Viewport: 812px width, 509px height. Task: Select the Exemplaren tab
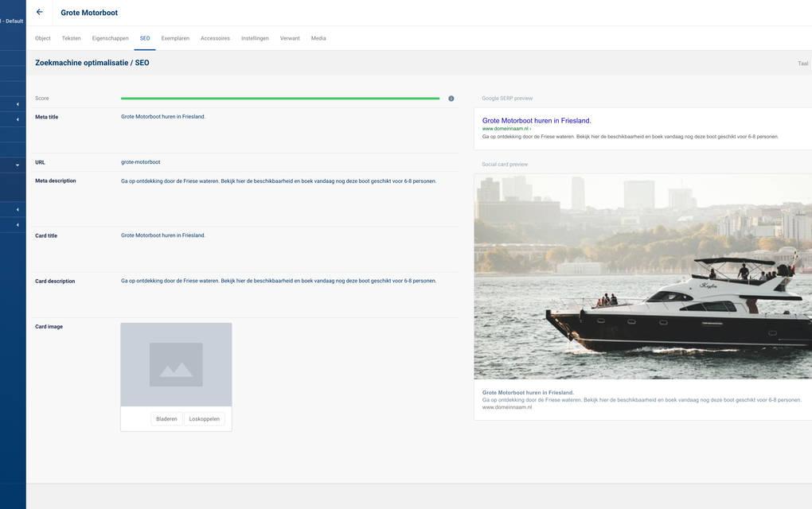[x=175, y=38]
